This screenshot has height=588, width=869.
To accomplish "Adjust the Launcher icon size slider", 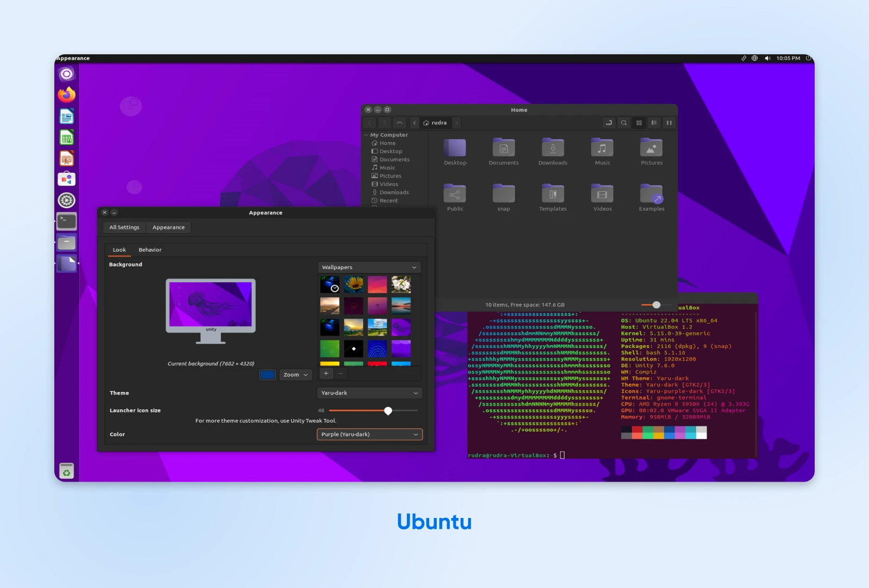I will (373, 410).
